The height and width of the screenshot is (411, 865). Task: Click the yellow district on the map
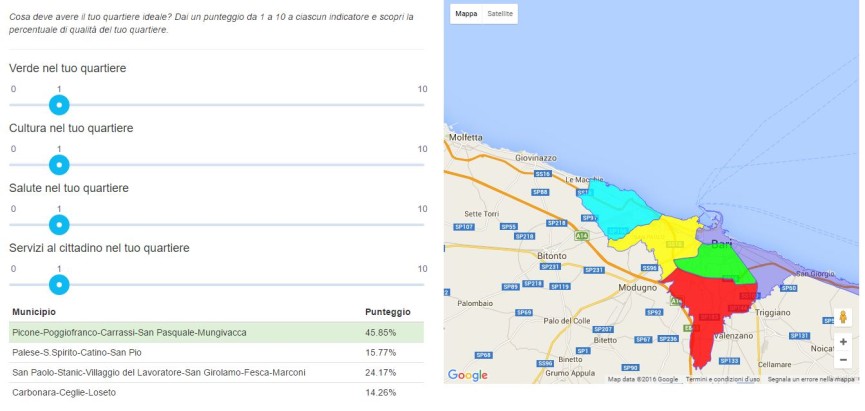click(655, 235)
